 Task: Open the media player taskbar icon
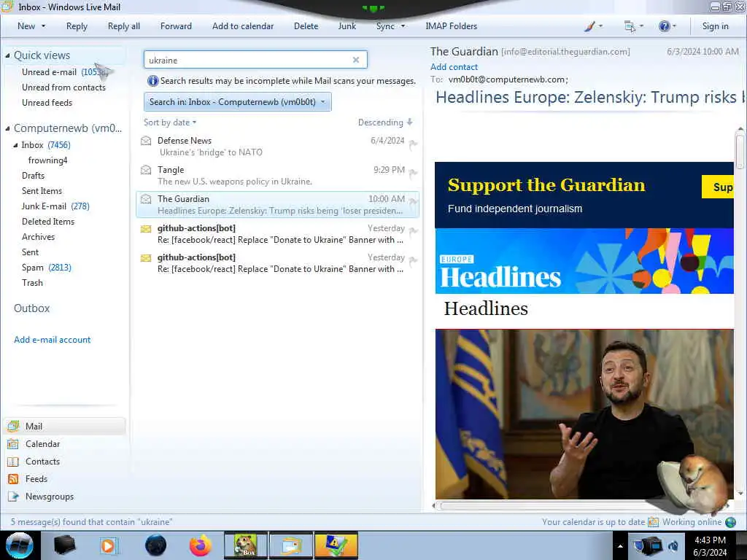click(108, 545)
